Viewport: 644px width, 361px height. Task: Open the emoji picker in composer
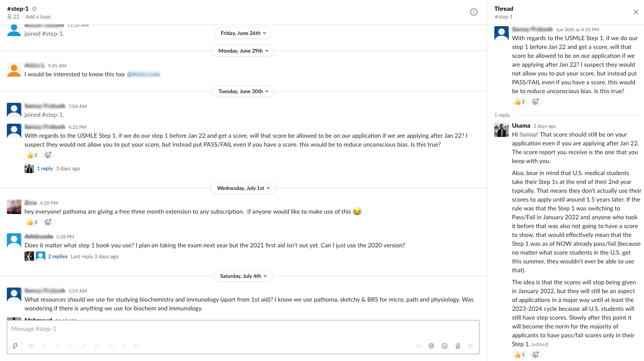(445, 346)
